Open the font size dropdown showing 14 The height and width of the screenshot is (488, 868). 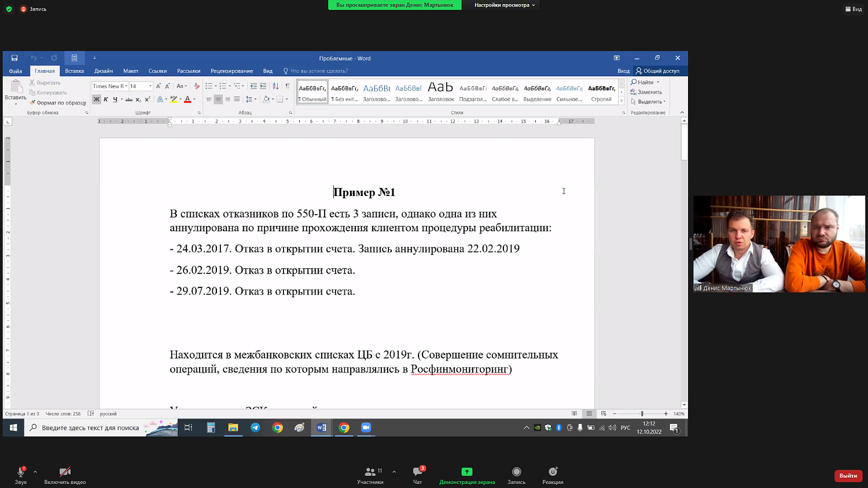pyautogui.click(x=150, y=86)
